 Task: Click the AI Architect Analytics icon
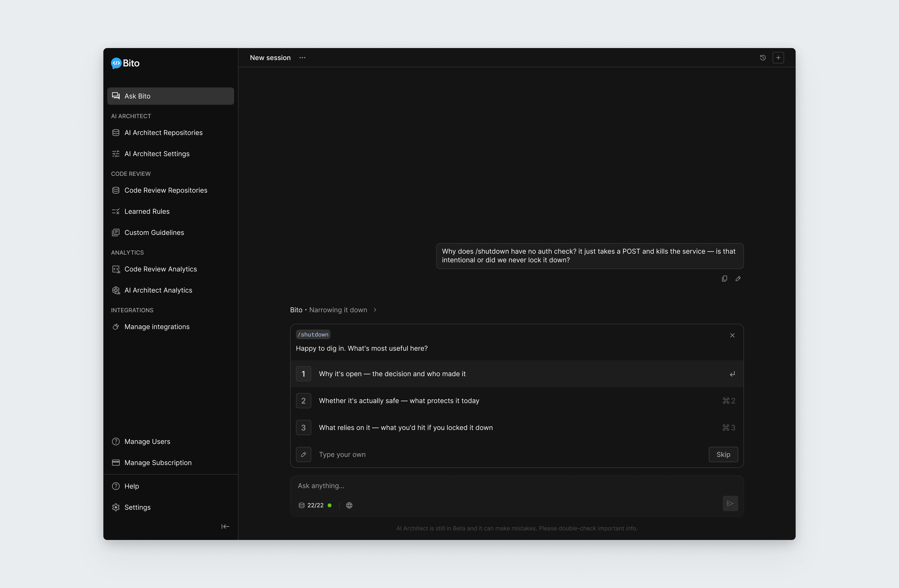point(116,290)
